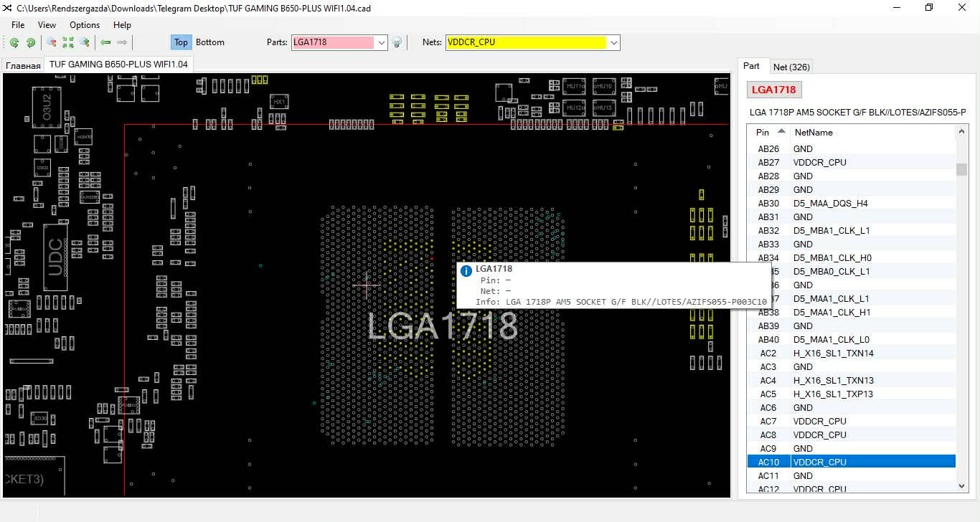Click the info icon in the tooltip

[x=466, y=271]
